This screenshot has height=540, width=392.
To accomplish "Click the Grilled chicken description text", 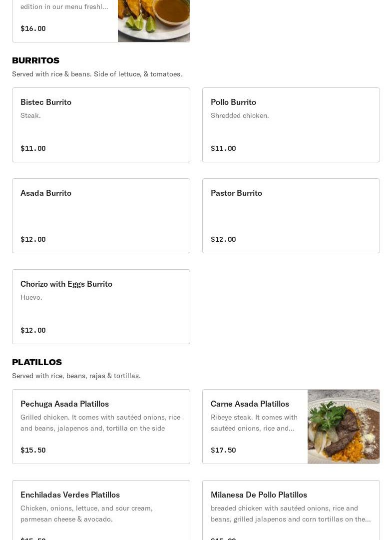I will (100, 423).
